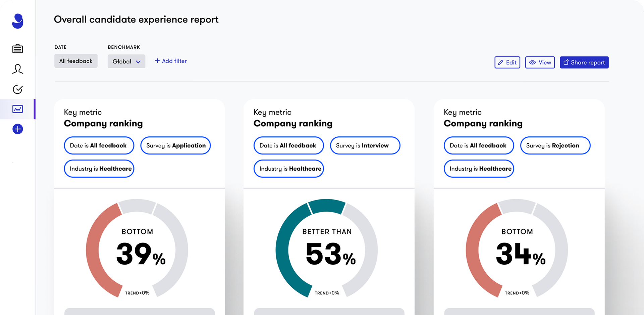Screen dimensions: 644x315
Task: Open the Global benchmark dropdown
Action: pos(126,61)
